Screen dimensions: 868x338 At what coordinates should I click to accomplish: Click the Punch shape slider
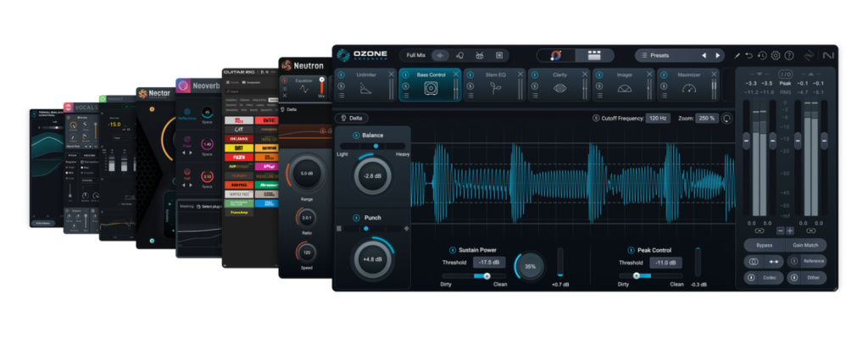click(372, 229)
